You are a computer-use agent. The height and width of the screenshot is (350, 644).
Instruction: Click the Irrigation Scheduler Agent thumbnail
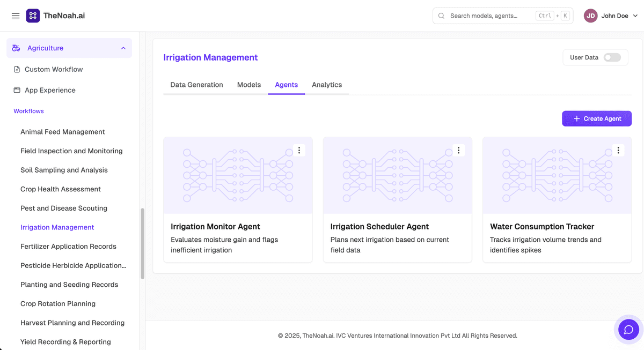397,175
